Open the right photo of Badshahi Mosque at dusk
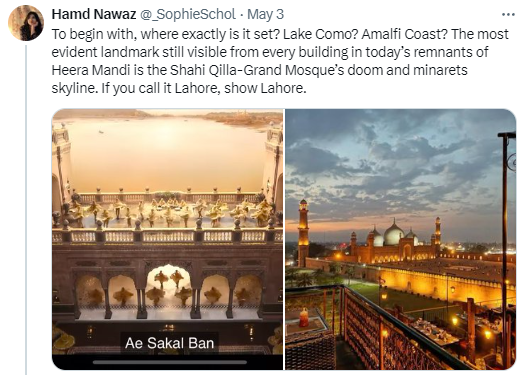 pos(401,239)
